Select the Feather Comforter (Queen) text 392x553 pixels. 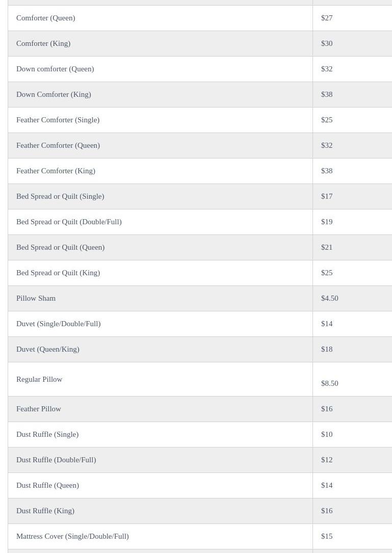tap(58, 145)
